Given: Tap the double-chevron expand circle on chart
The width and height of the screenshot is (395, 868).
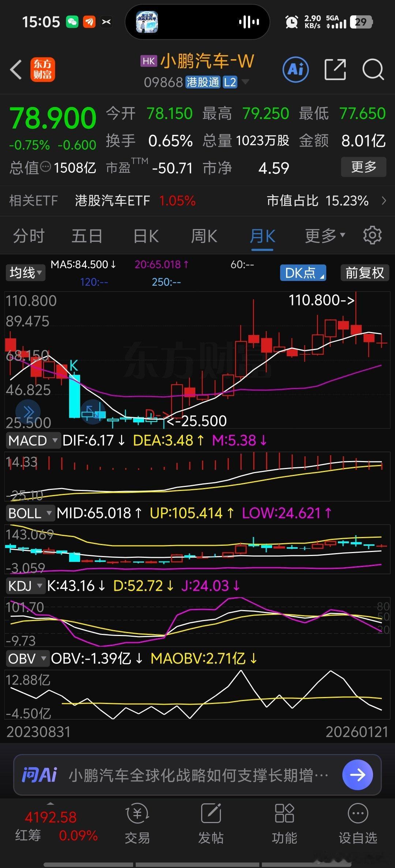Looking at the screenshot, I should click(x=28, y=412).
